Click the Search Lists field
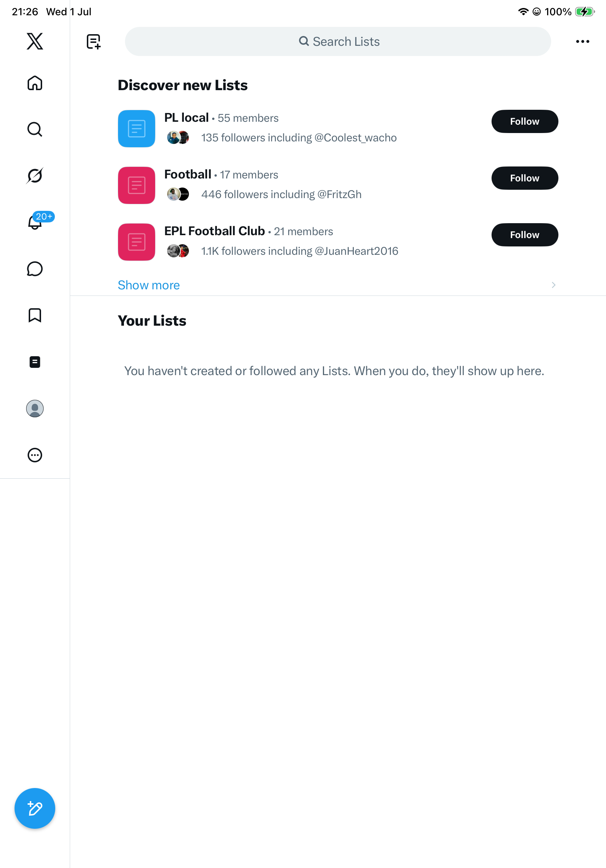This screenshot has width=606, height=868. click(x=338, y=41)
